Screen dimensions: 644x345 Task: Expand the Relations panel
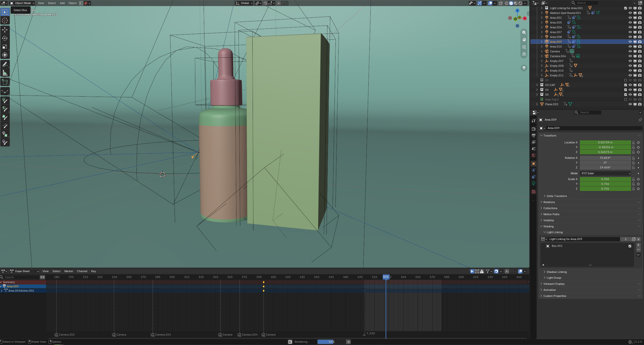pos(549,202)
